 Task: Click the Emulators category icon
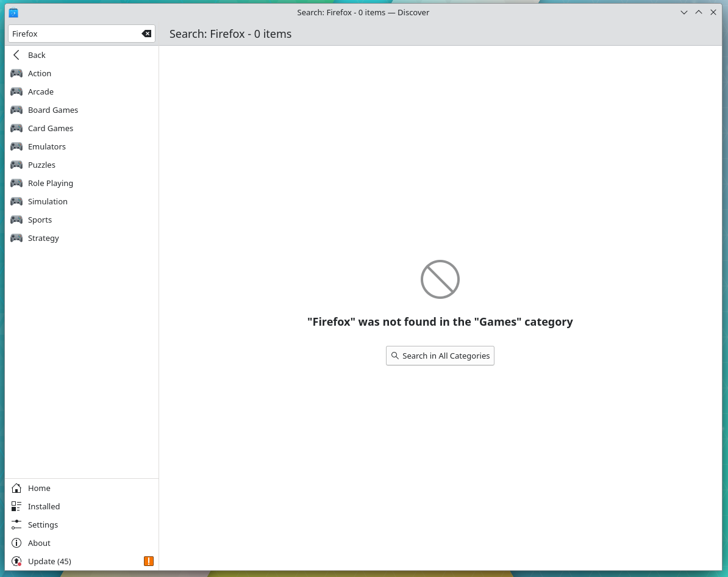click(x=16, y=146)
